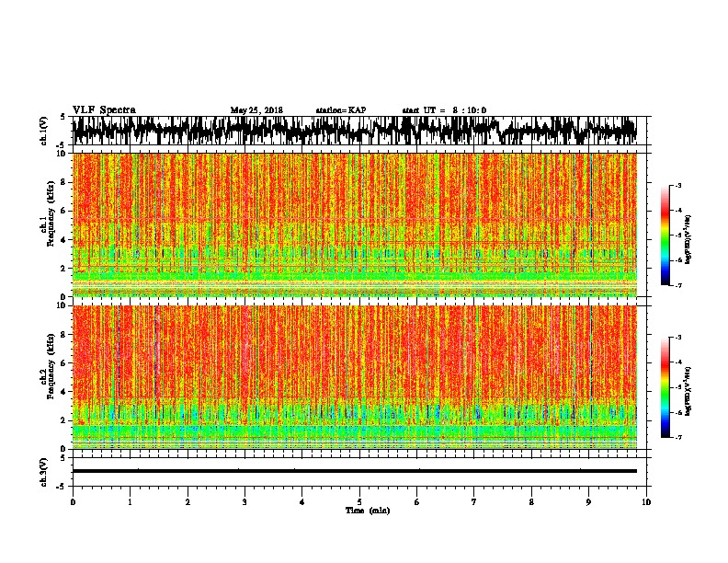Image resolution: width=728 pixels, height=563 pixels.
Task: Click the time axis tick label '0'
Action: click(x=73, y=501)
